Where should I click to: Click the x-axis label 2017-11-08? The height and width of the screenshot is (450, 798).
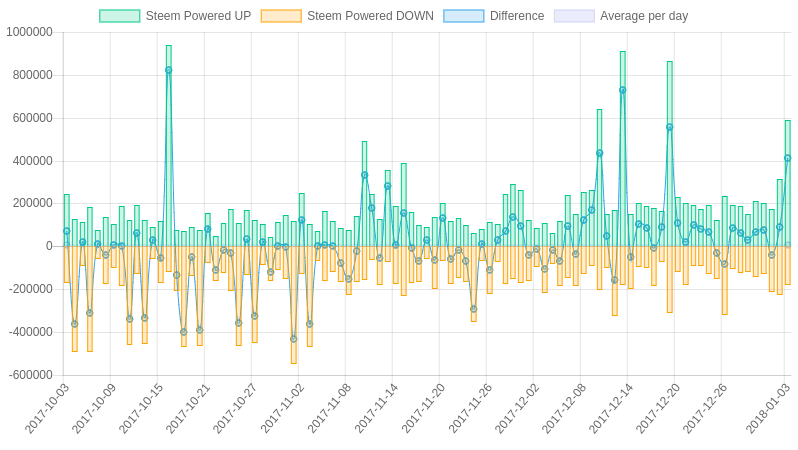(x=329, y=408)
